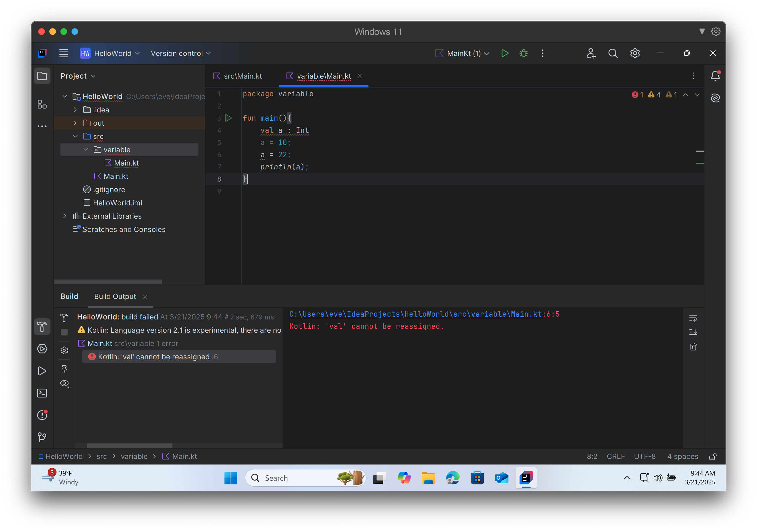757x532 pixels.
Task: Open the Terminal tool window
Action: pos(42,393)
